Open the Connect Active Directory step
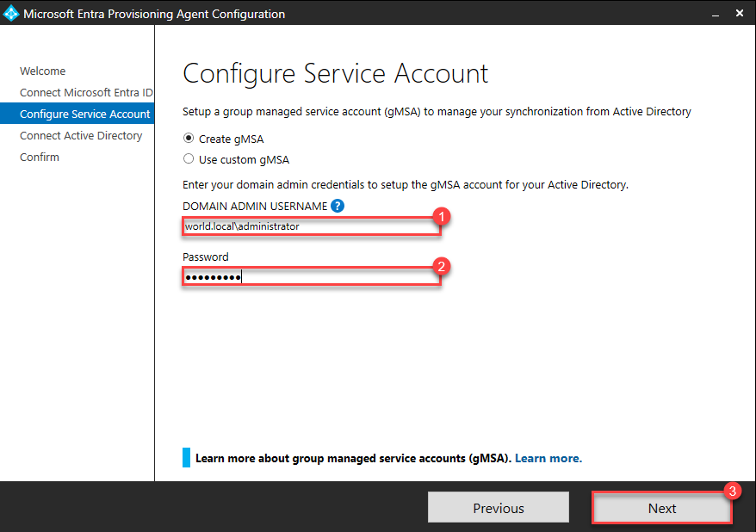The width and height of the screenshot is (756, 532). (x=81, y=136)
